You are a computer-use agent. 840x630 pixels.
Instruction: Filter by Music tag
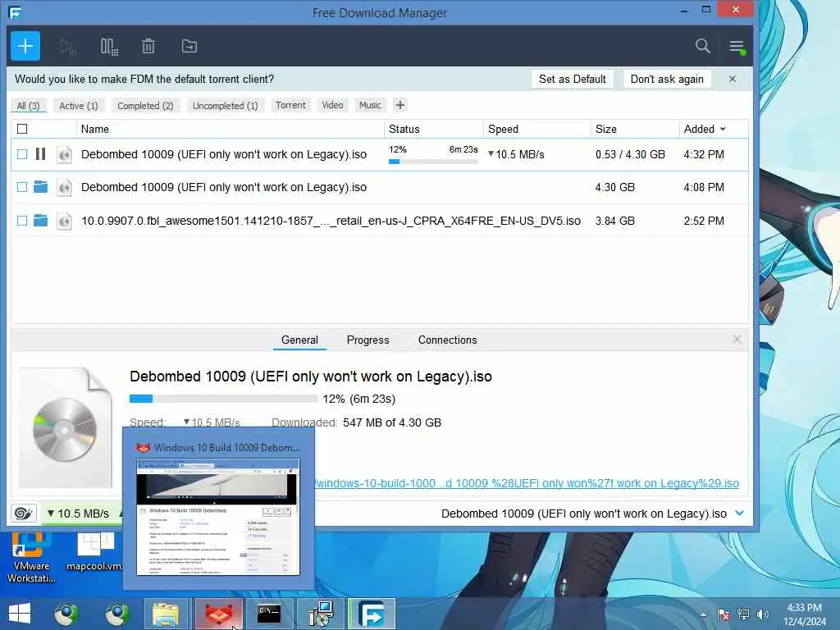coord(370,105)
